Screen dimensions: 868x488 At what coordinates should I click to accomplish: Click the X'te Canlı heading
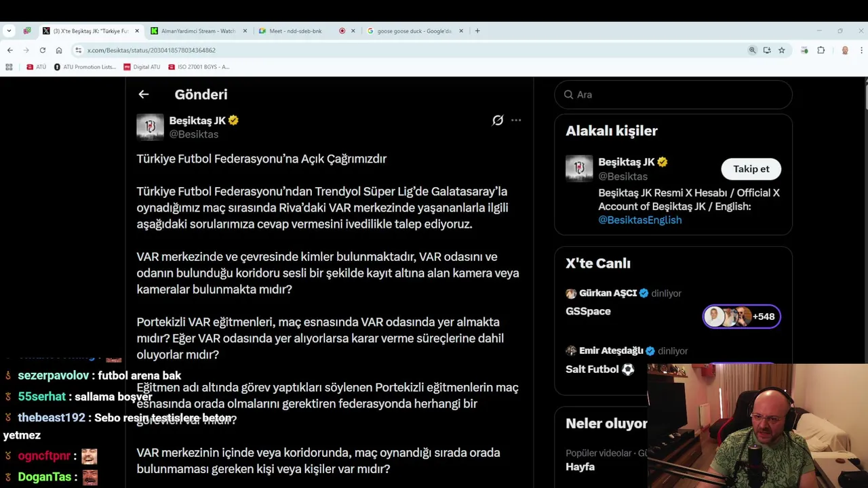click(x=598, y=264)
